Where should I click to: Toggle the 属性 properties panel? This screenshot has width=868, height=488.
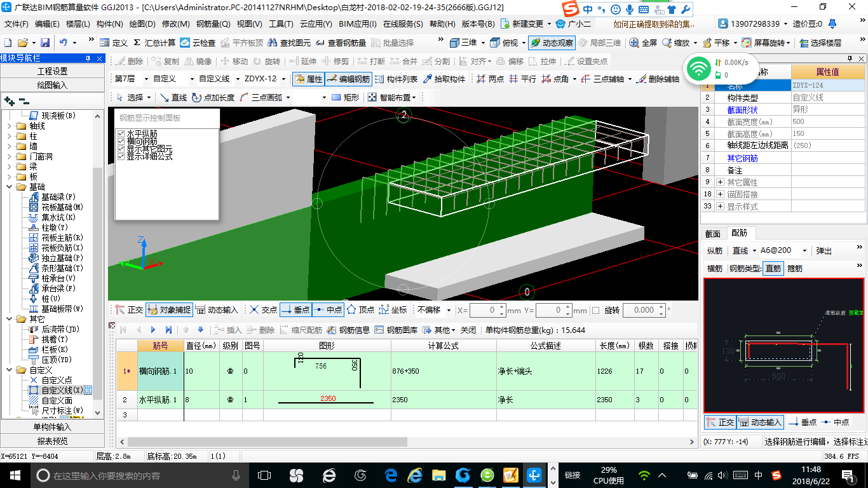tap(309, 79)
